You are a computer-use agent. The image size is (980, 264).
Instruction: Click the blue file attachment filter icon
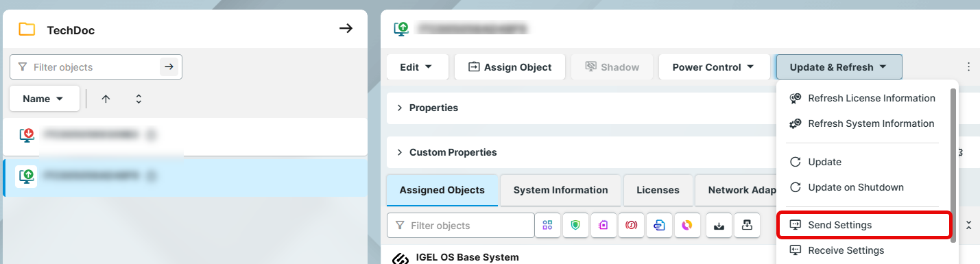click(660, 226)
